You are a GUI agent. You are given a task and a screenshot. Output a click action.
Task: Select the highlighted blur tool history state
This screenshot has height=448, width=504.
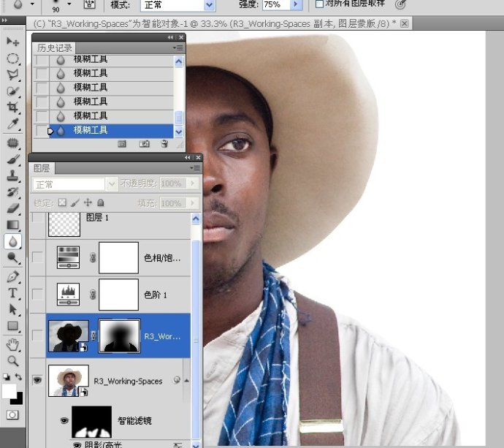click(111, 131)
